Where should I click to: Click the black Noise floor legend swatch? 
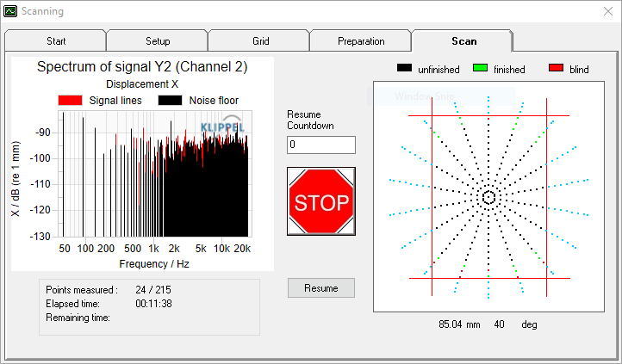tap(171, 100)
